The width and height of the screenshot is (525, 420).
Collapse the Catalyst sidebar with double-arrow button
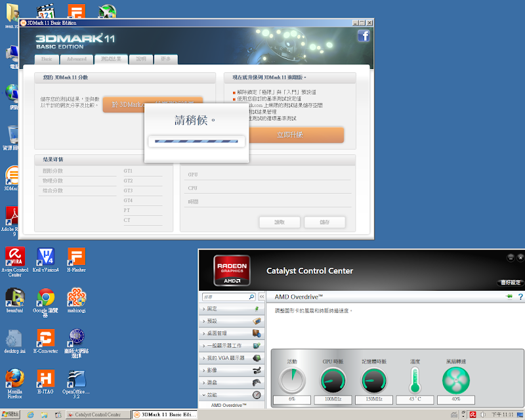262,297
